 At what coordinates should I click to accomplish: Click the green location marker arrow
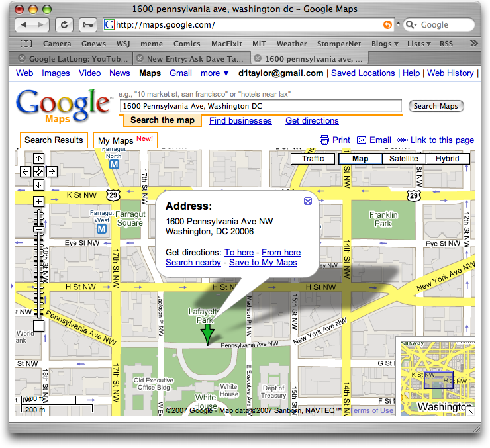[x=207, y=335]
